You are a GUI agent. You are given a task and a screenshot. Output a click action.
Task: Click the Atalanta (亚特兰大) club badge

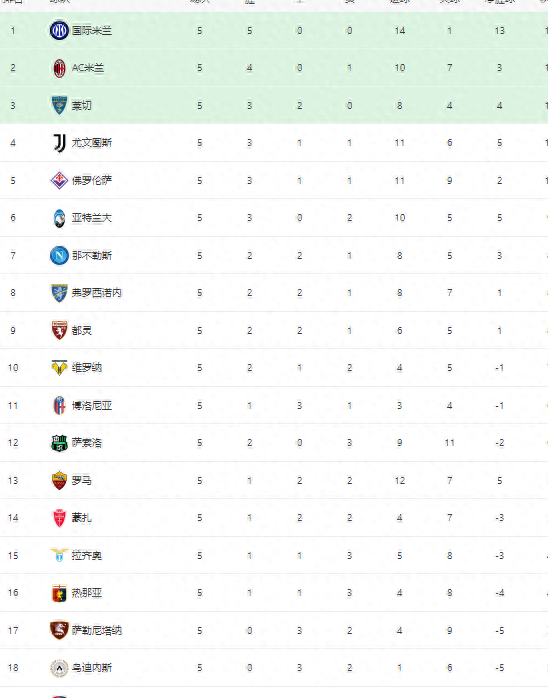[59, 218]
